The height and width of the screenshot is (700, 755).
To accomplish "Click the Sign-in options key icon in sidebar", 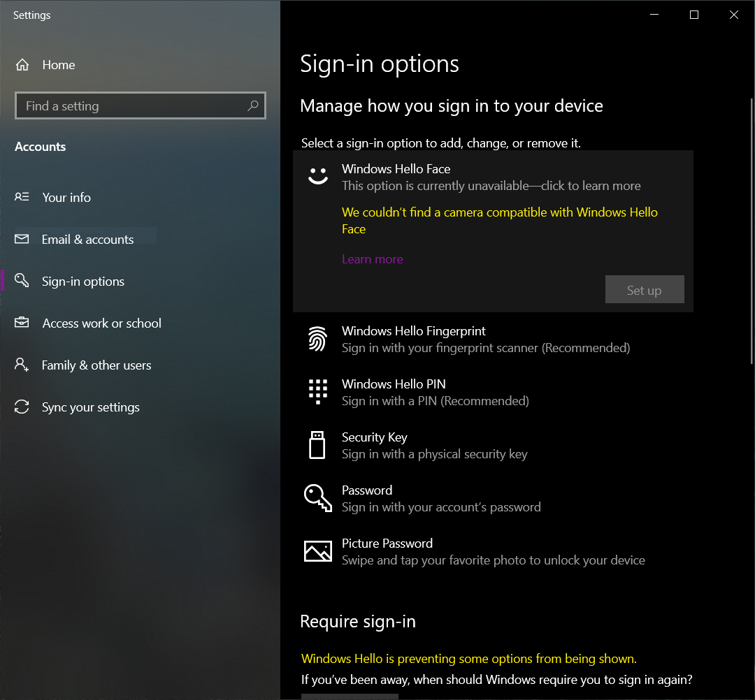I will coord(22,280).
